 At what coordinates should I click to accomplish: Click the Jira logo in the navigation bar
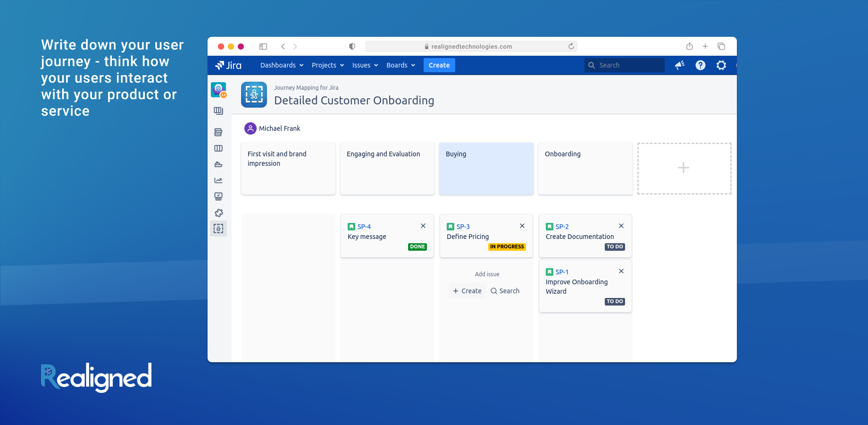(x=228, y=65)
